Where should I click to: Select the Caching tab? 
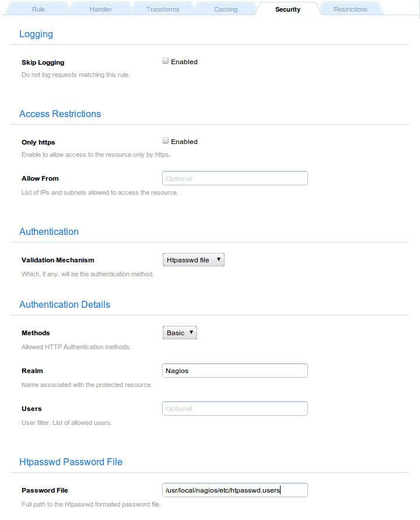pos(225,9)
